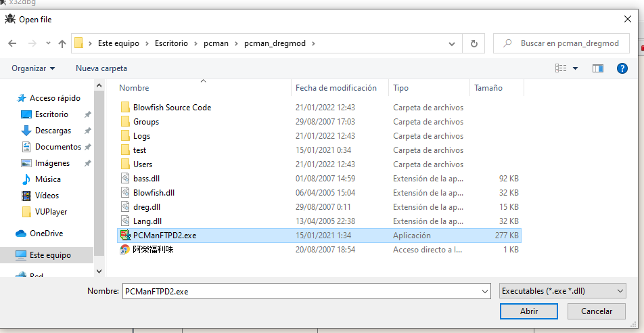644x333 pixels.
Task: Click the Acceso directo type text
Action: pyautogui.click(x=428, y=250)
